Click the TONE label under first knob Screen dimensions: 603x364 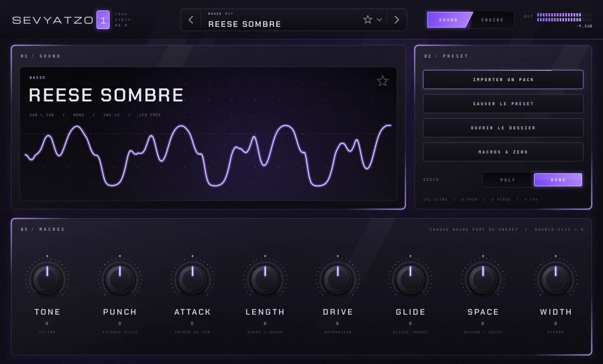47,312
